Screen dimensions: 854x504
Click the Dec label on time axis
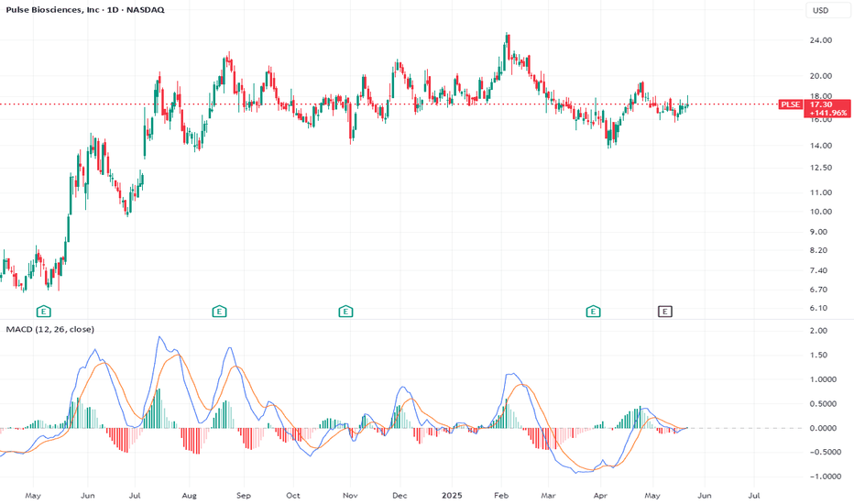click(400, 496)
